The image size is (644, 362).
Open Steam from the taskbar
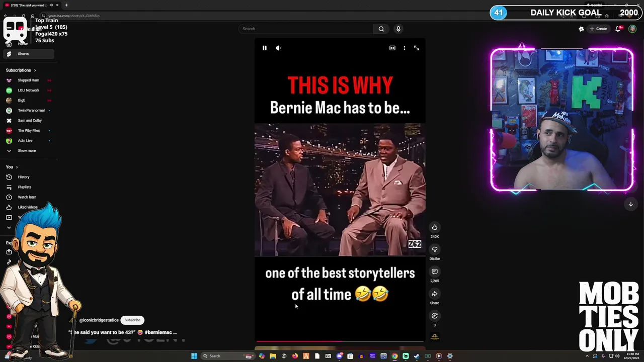[x=417, y=356]
